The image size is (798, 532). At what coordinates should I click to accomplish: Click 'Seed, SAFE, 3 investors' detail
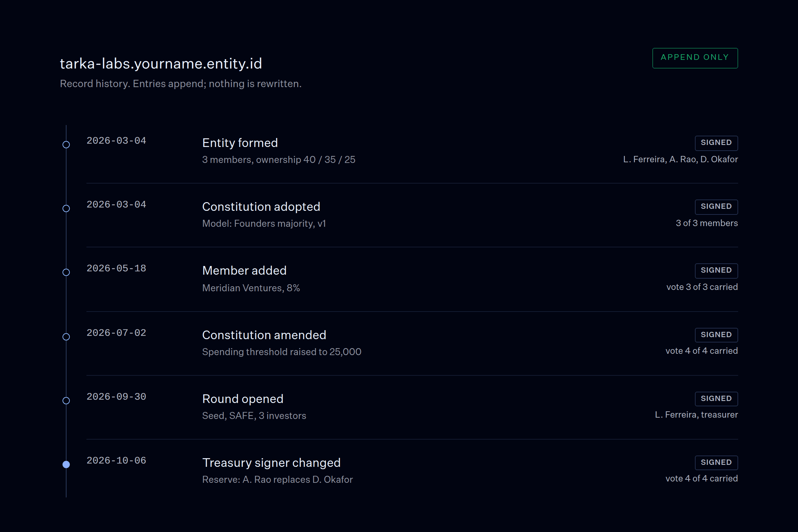(x=254, y=415)
